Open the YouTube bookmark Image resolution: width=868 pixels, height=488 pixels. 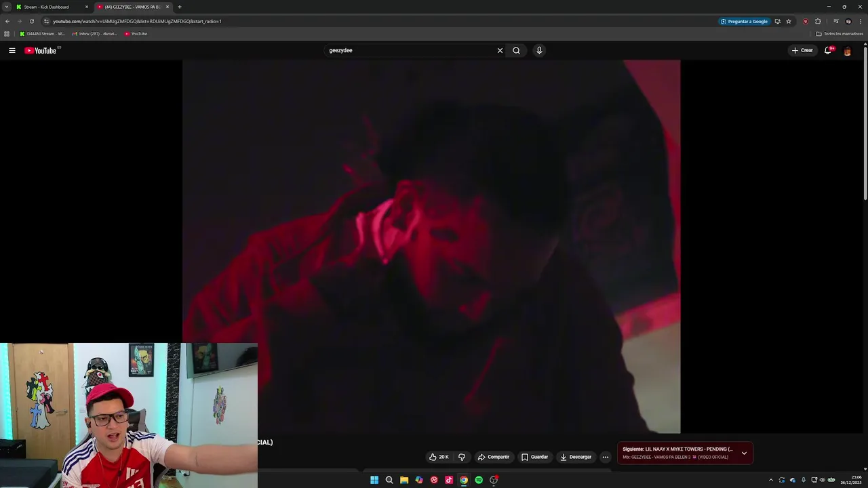(x=136, y=34)
